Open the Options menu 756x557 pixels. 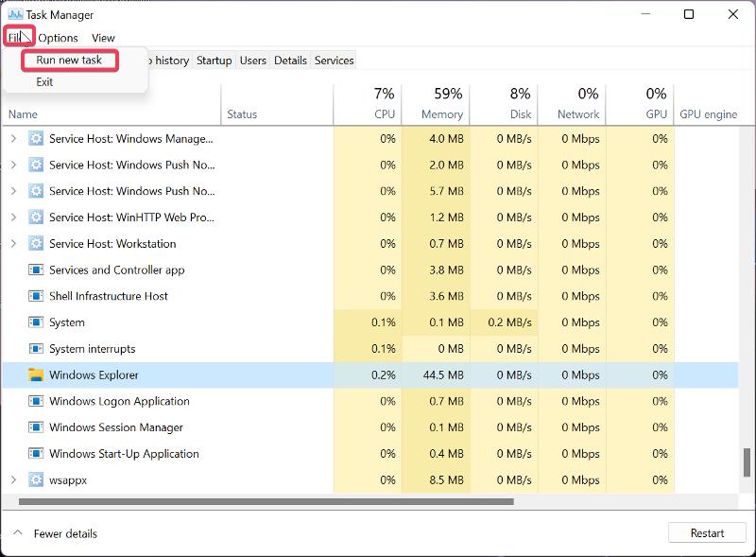[x=59, y=38]
